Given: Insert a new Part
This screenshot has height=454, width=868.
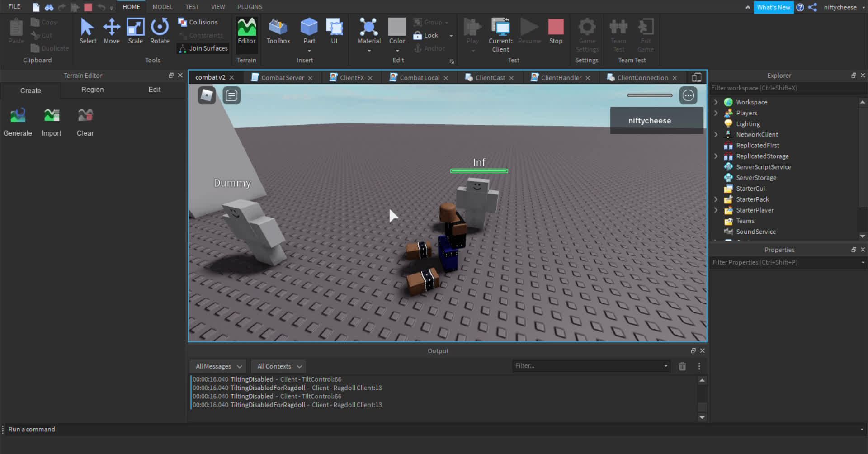Looking at the screenshot, I should click(x=309, y=30).
